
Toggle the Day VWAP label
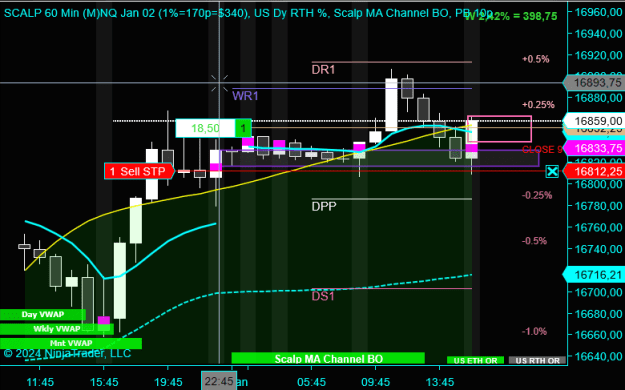tap(43, 314)
